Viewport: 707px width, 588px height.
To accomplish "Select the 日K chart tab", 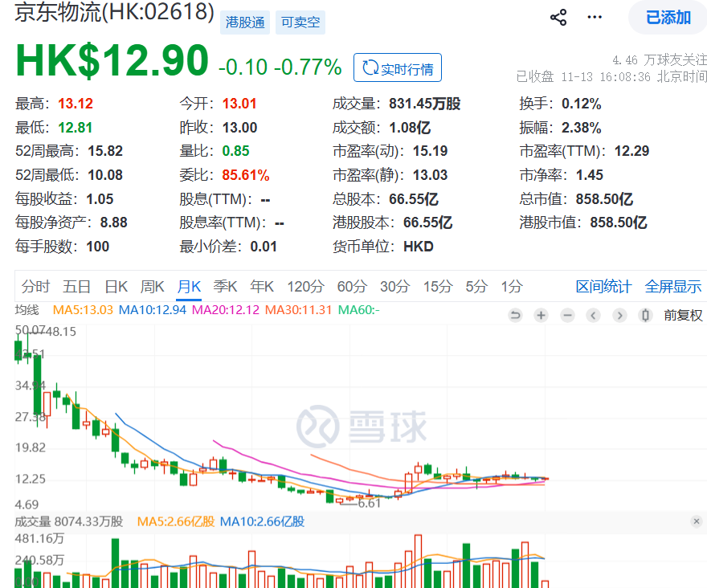I will tap(116, 286).
